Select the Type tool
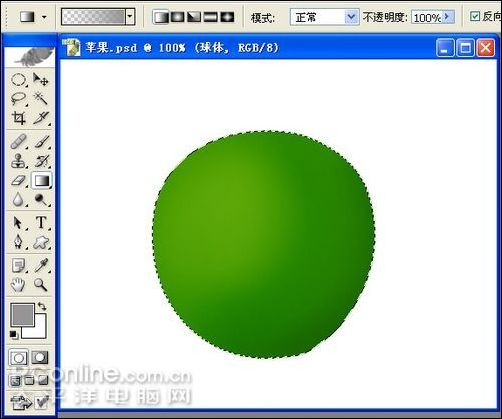 pos(41,223)
